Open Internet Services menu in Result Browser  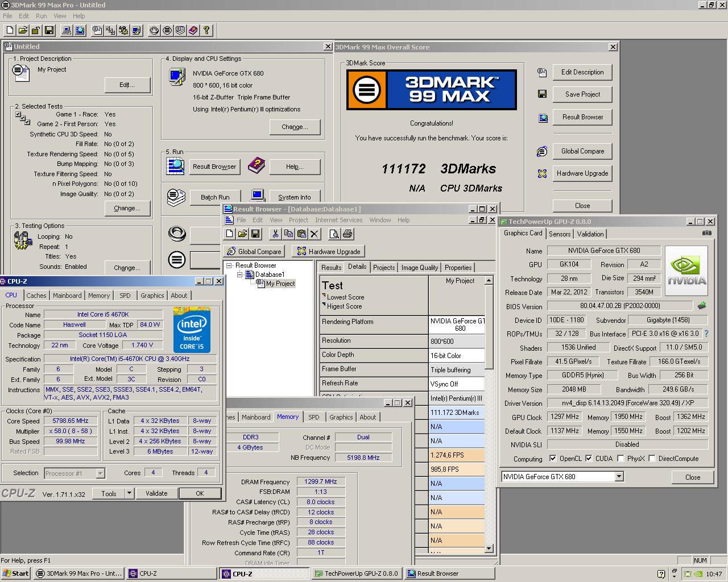coord(338,220)
